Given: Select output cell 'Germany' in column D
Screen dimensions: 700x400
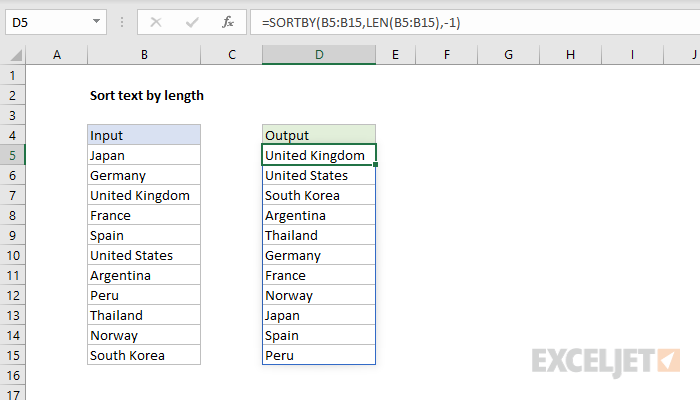Looking at the screenshot, I should 319,255.
